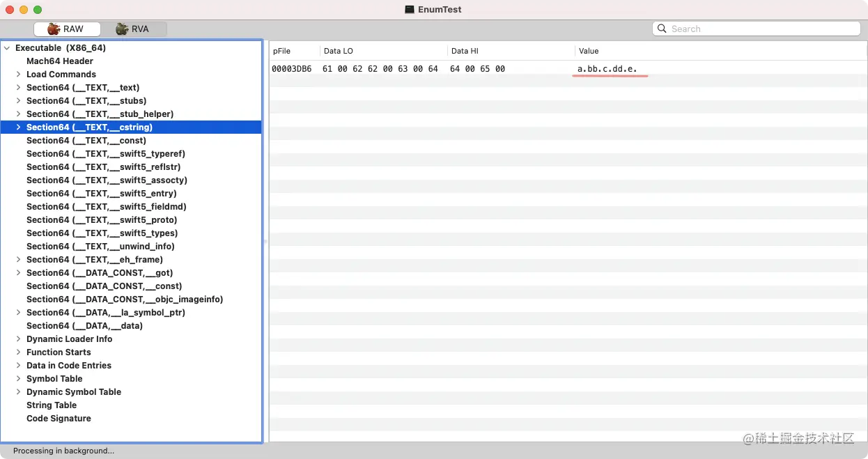868x459 pixels.
Task: Click the magnifier icon in Search
Action: 662,29
